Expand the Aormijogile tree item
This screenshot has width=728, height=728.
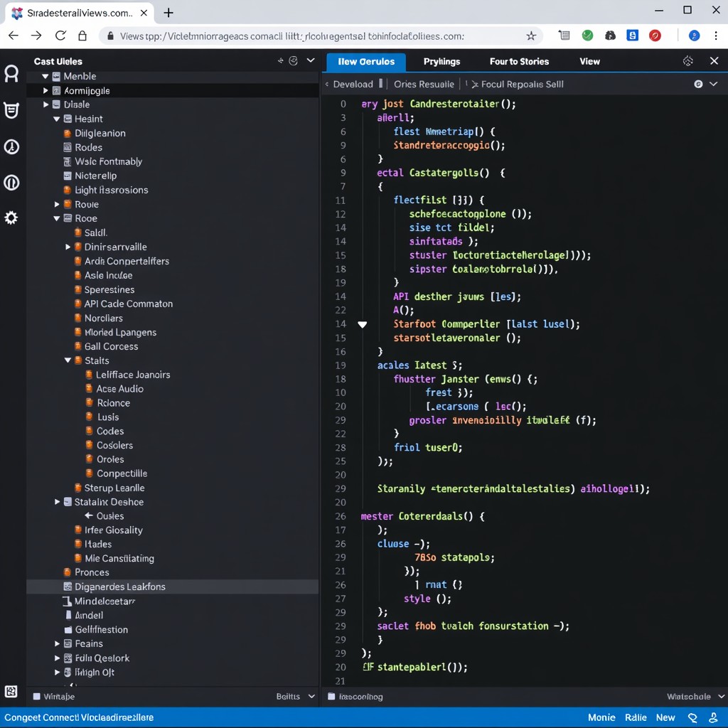(x=45, y=90)
